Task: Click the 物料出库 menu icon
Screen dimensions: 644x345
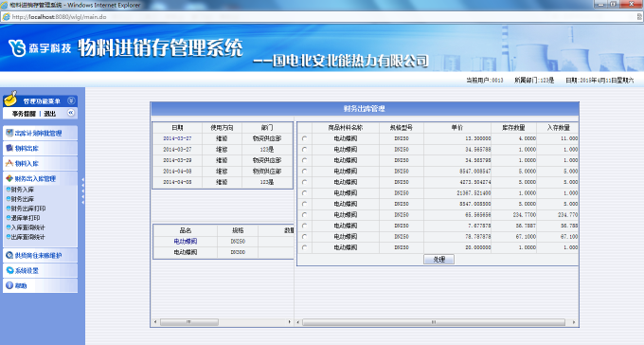Action: coord(9,148)
